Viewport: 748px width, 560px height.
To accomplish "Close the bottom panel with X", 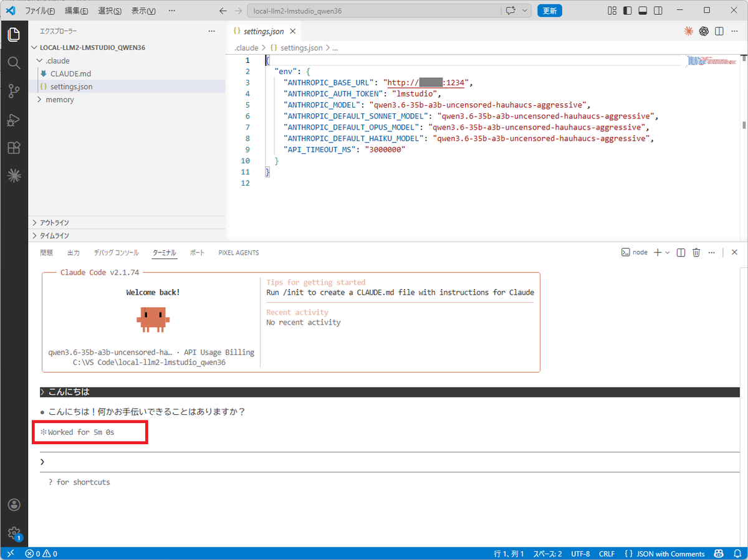I will (734, 252).
